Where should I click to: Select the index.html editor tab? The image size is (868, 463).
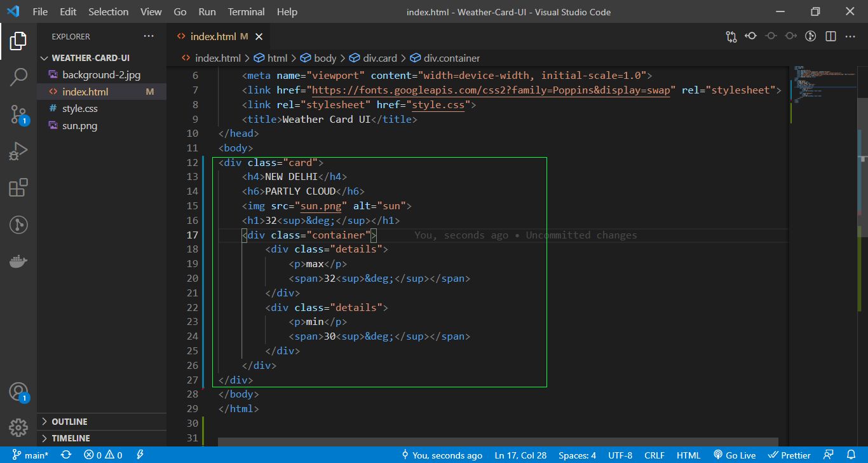pos(219,36)
